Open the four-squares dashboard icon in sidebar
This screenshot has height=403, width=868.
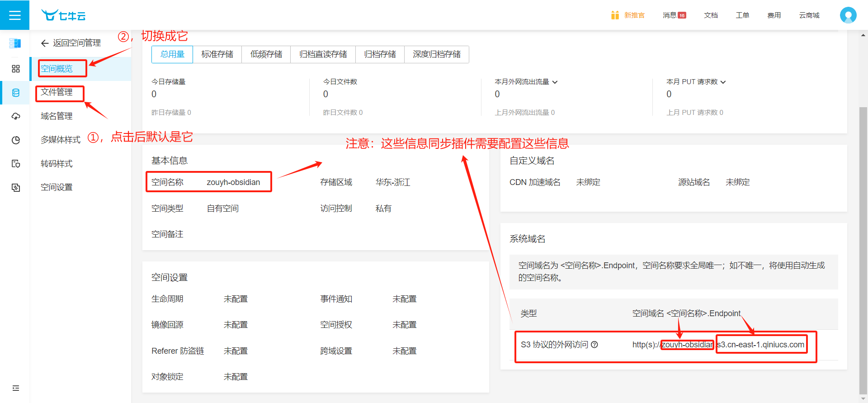click(x=16, y=69)
